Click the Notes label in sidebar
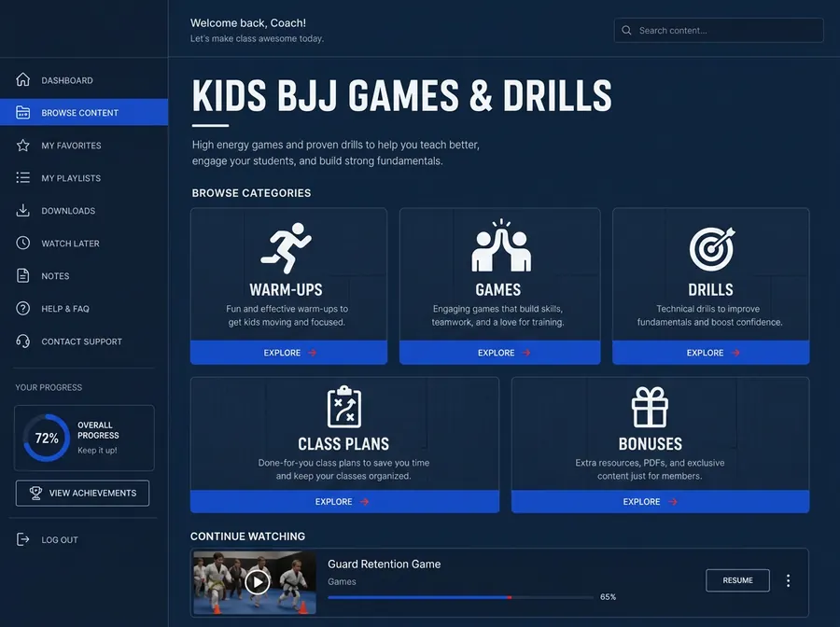This screenshot has height=627, width=840. point(55,276)
